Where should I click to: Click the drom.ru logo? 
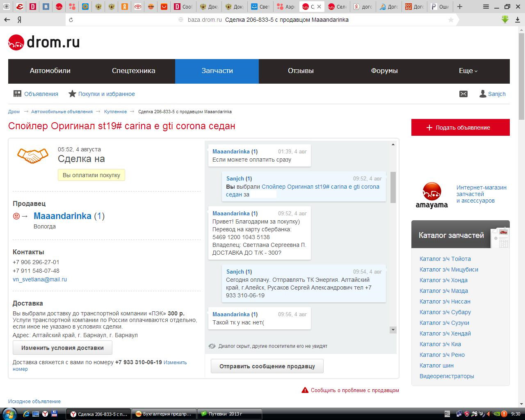44,42
